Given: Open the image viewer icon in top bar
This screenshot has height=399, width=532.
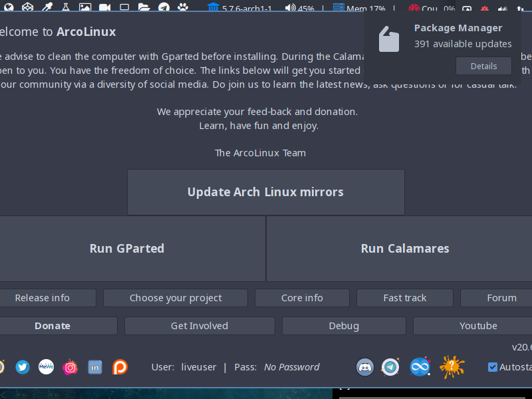Looking at the screenshot, I should (x=85, y=7).
